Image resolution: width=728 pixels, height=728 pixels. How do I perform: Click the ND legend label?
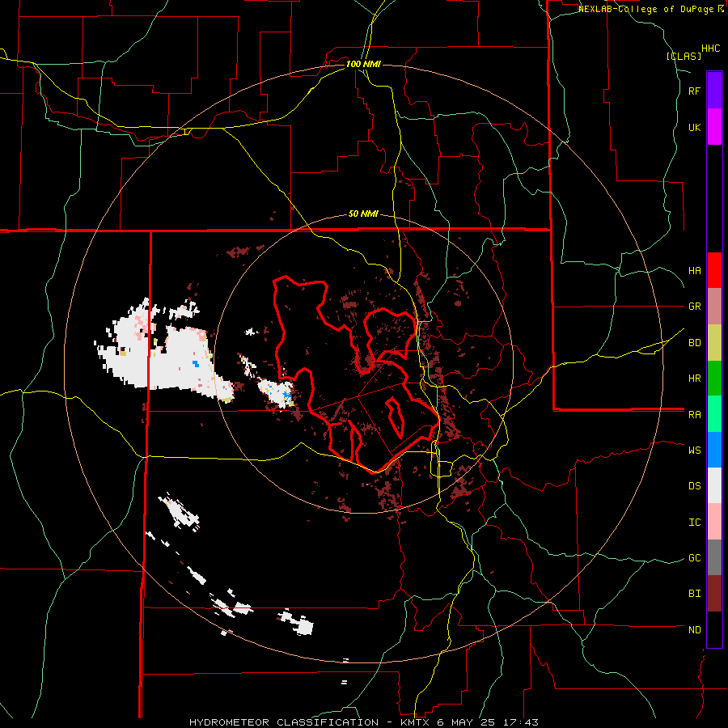coord(695,629)
